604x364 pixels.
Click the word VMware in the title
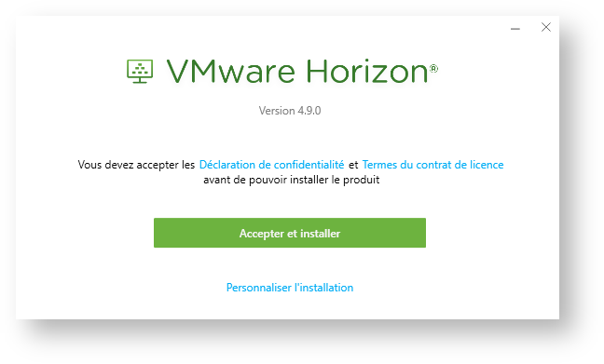tap(231, 71)
